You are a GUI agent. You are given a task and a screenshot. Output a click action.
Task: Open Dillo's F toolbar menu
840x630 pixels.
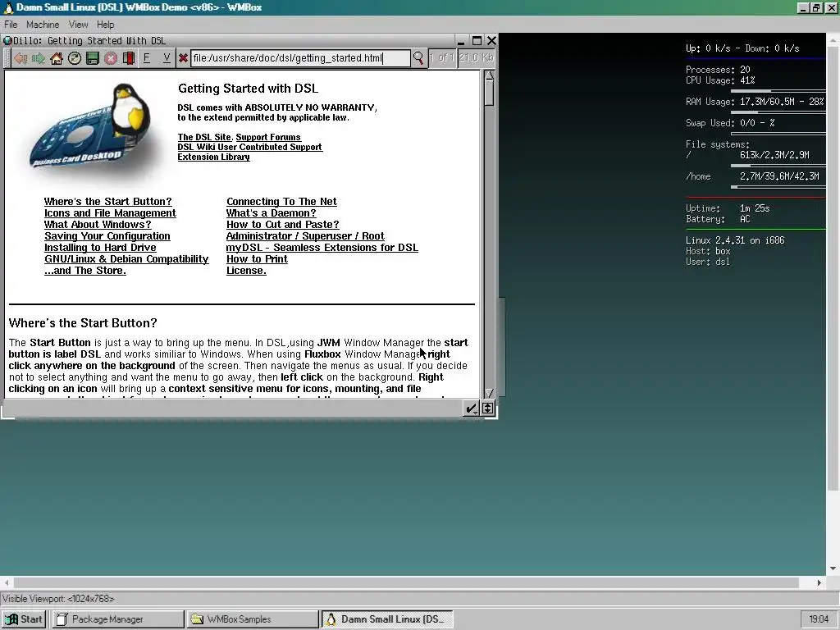point(146,58)
